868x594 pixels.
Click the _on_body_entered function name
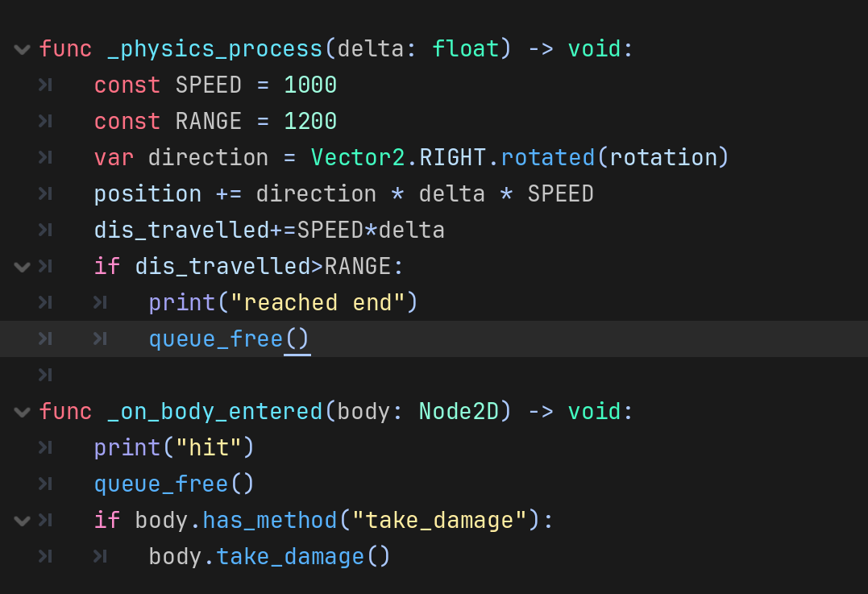point(214,412)
